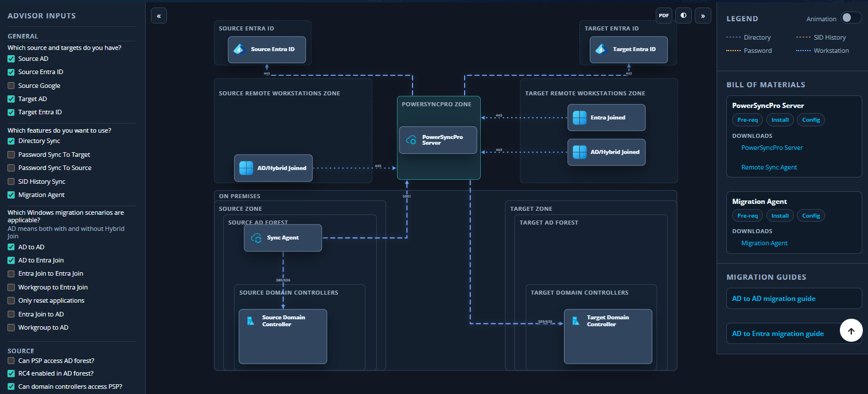Uncheck Target Entra ID checkbox

tap(11, 113)
